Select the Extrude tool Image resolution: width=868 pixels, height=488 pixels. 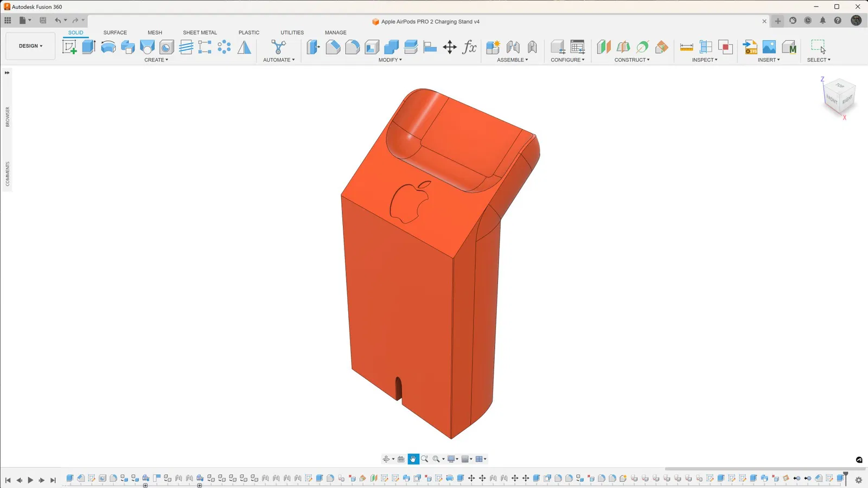89,47
